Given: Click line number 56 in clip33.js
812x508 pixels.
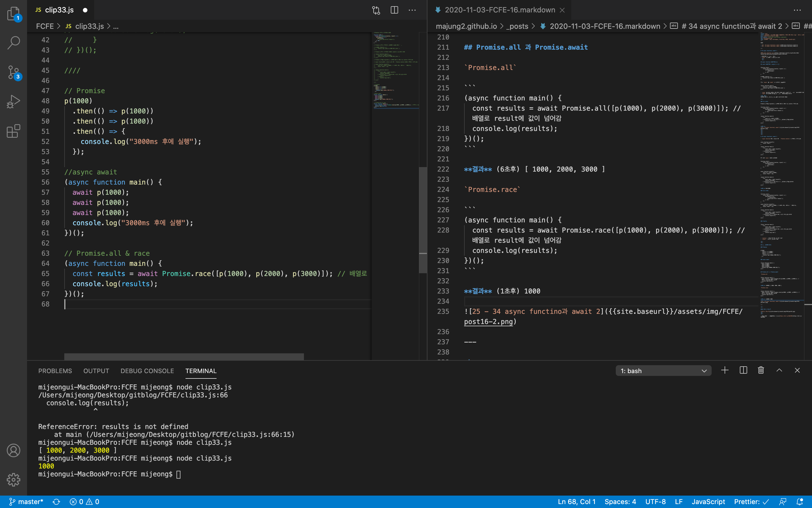Looking at the screenshot, I should (45, 182).
